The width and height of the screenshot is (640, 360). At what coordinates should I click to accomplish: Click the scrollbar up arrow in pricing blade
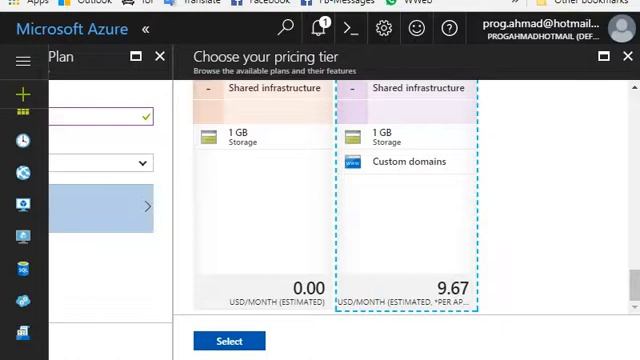pos(635,87)
